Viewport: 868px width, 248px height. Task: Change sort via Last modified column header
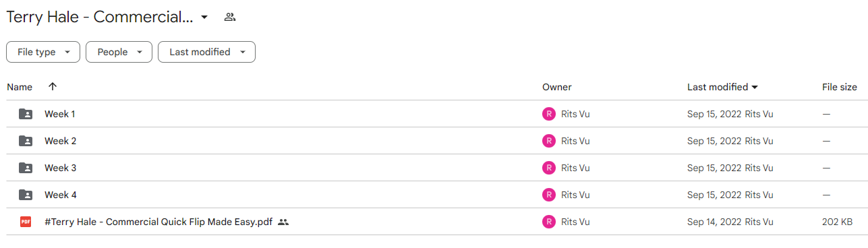click(722, 87)
